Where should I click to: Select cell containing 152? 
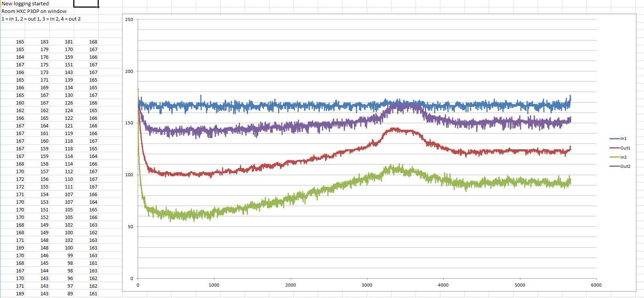click(x=37, y=217)
